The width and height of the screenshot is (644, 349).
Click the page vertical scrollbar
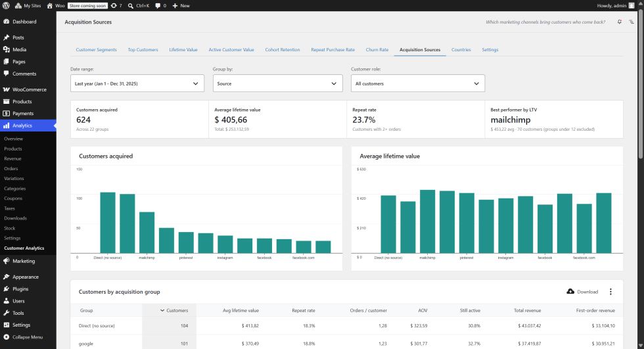pyautogui.click(x=641, y=83)
